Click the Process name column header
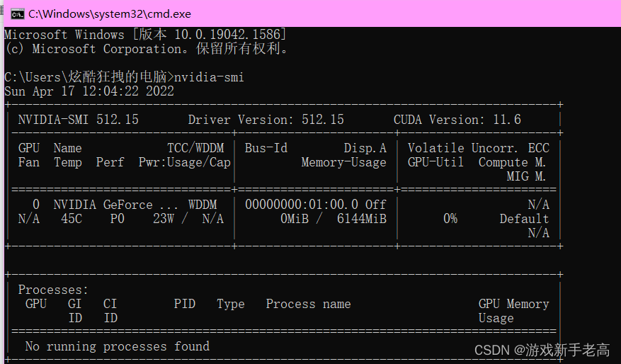 309,304
